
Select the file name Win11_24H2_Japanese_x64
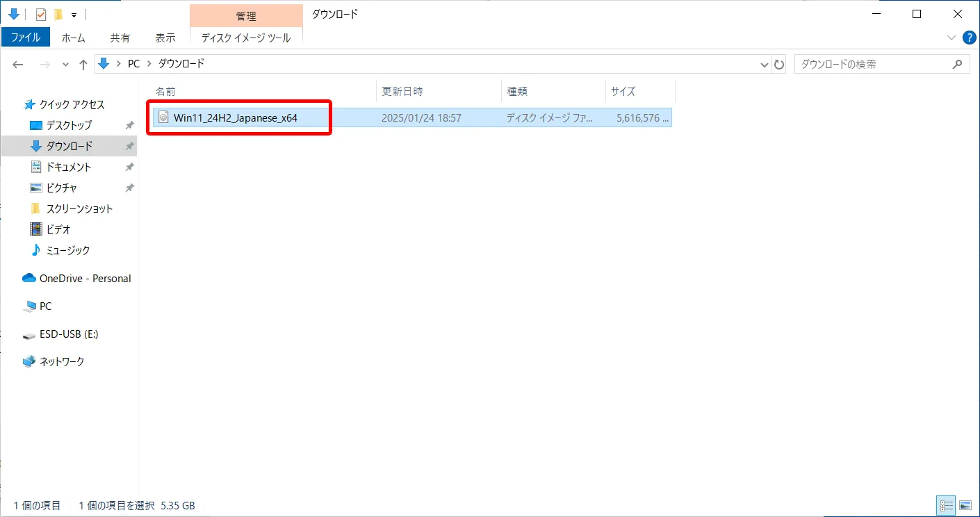point(236,118)
